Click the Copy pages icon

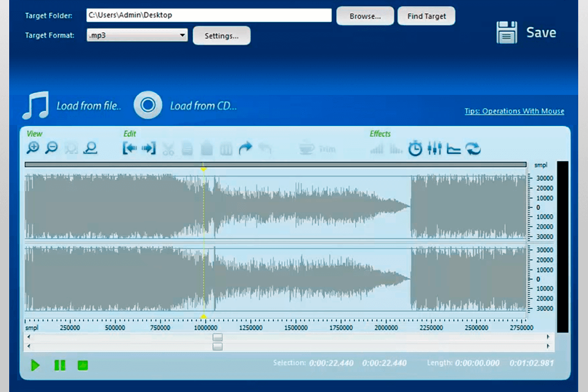pyautogui.click(x=187, y=149)
